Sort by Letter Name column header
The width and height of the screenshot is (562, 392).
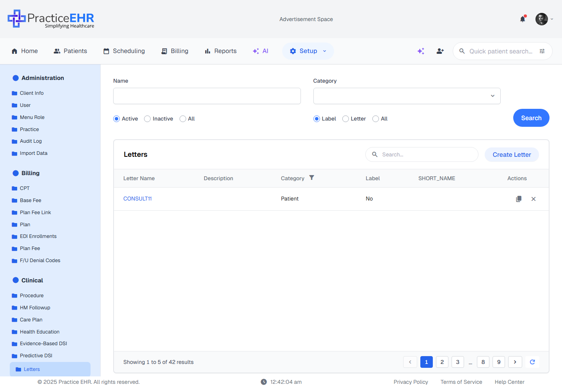coord(139,178)
